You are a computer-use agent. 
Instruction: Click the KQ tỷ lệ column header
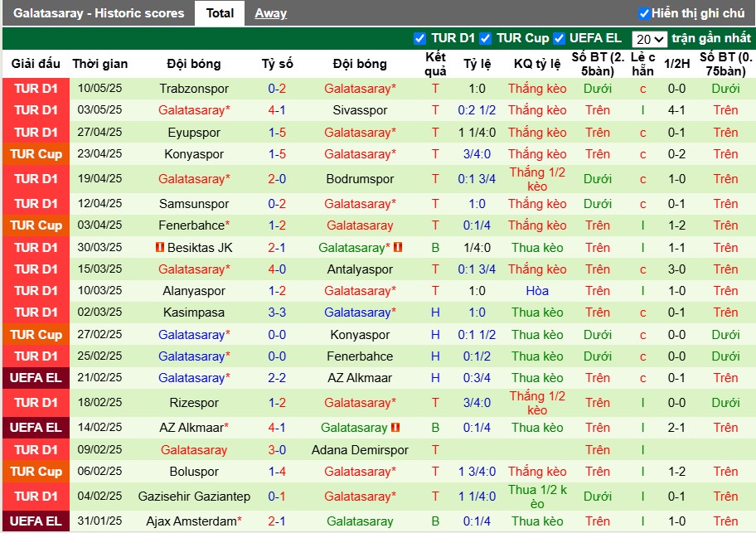point(537,64)
